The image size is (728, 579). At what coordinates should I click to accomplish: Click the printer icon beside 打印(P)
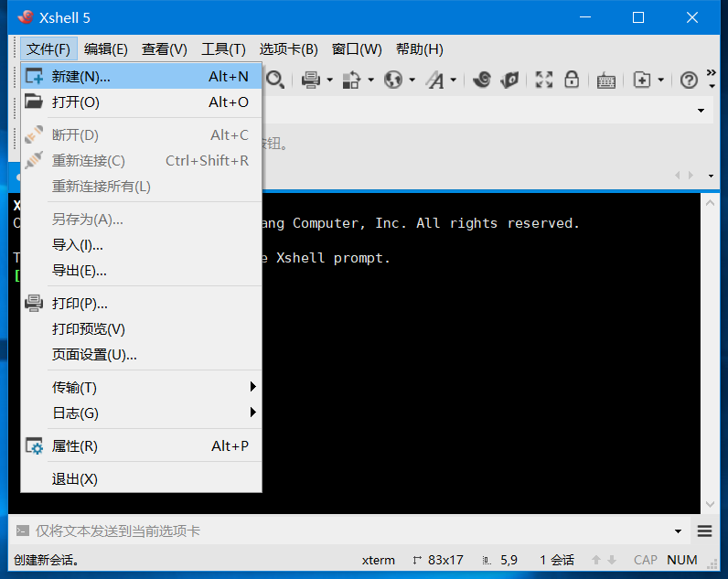[34, 303]
